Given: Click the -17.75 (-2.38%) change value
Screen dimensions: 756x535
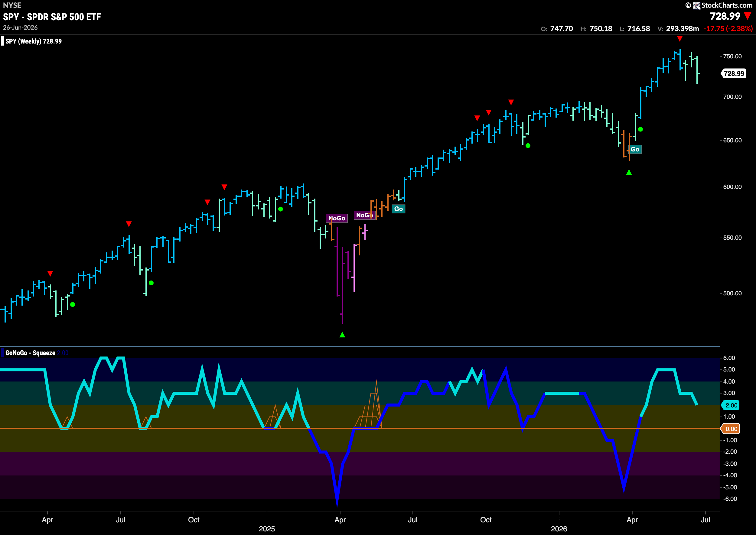Looking at the screenshot, I should pos(728,29).
